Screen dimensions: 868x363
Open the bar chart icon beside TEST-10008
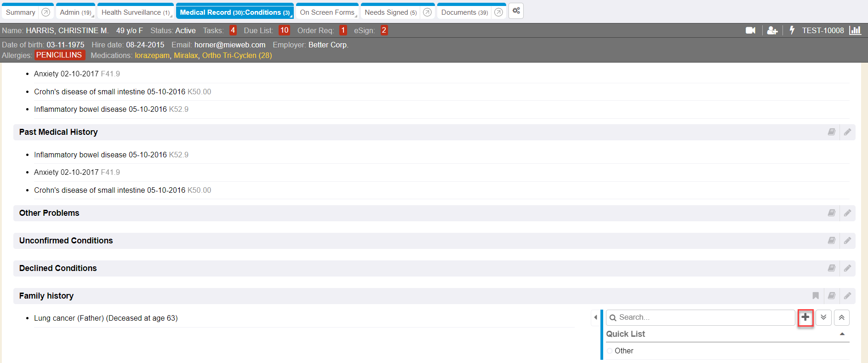click(x=855, y=30)
